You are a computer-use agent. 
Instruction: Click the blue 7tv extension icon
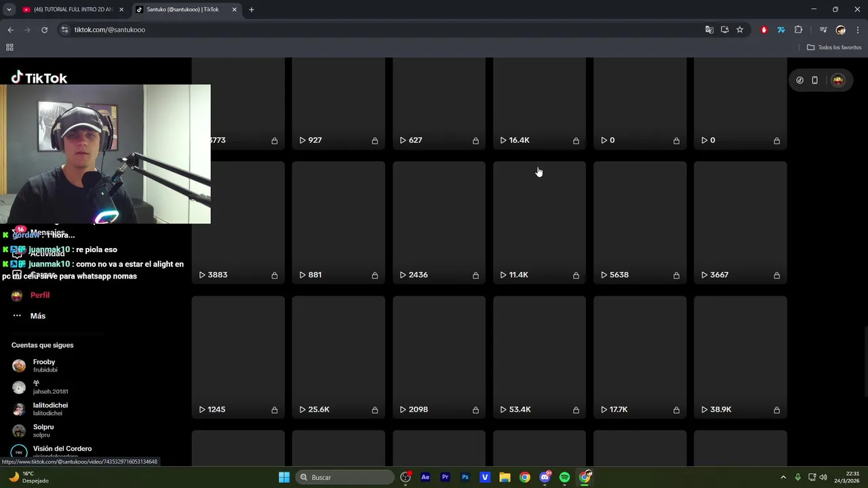781,30
